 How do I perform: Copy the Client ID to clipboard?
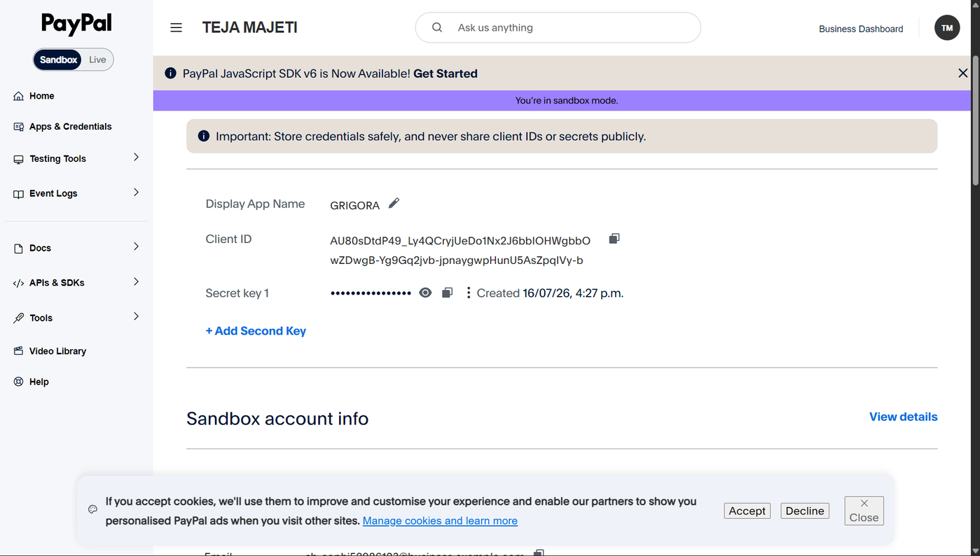(614, 239)
